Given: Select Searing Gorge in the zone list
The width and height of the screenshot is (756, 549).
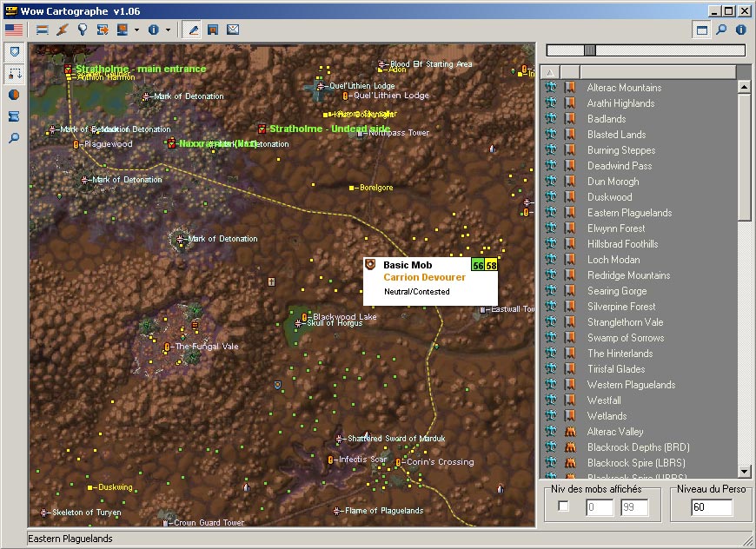Looking at the screenshot, I should [617, 291].
